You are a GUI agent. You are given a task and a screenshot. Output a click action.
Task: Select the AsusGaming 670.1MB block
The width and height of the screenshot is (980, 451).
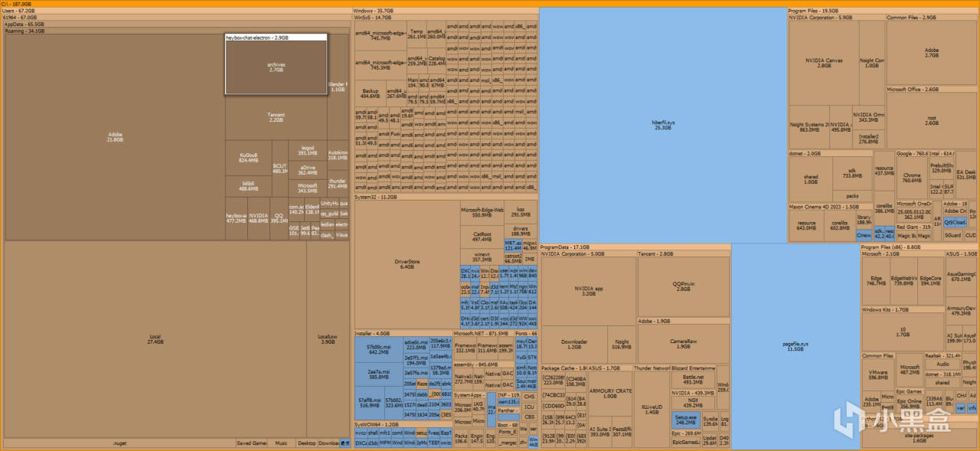pyautogui.click(x=961, y=277)
